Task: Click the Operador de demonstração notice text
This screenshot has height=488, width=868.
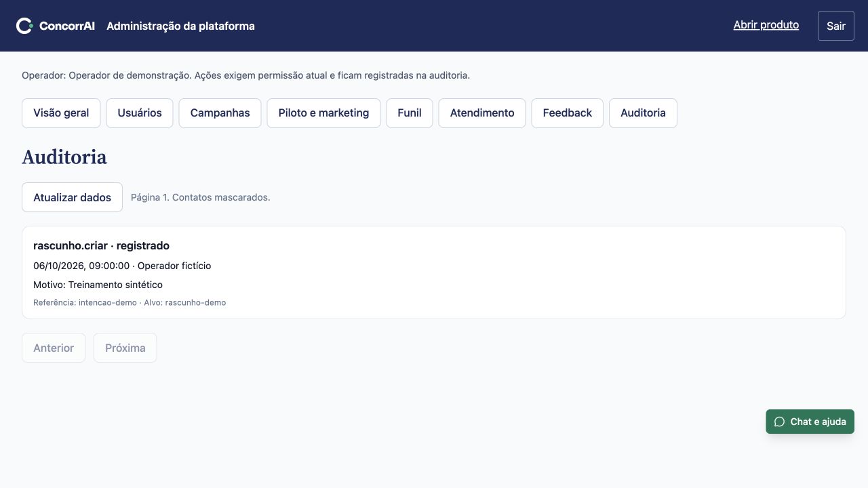Action: [245, 75]
